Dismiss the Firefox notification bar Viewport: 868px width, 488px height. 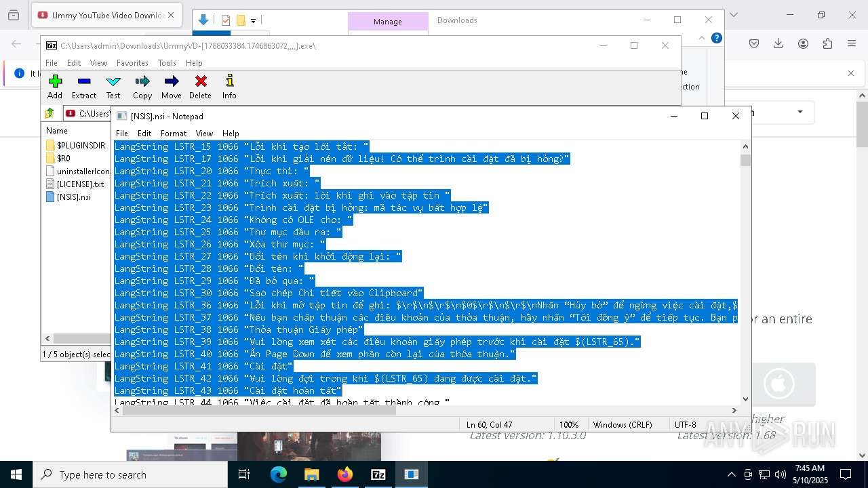pos(851,73)
